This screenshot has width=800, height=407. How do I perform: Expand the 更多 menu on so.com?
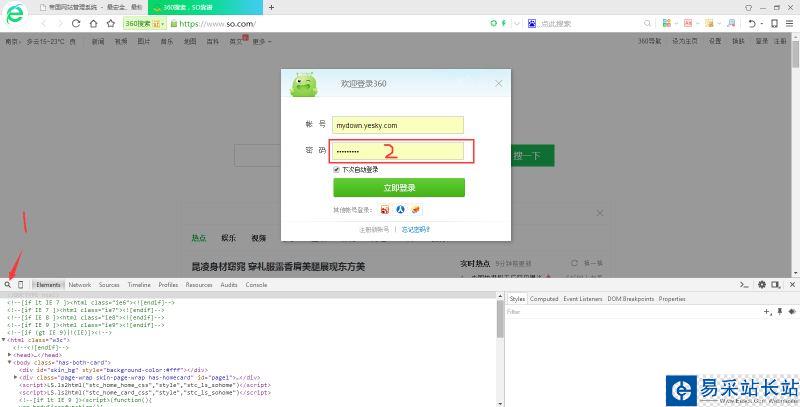(x=262, y=41)
